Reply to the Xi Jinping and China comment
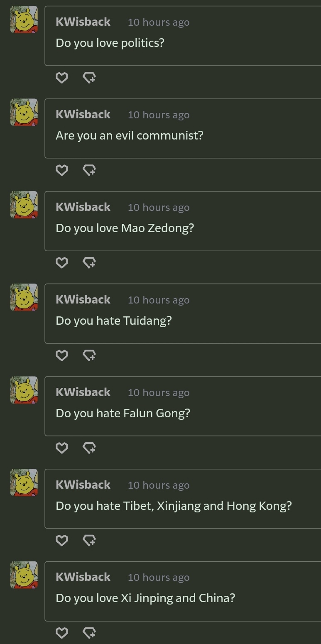This screenshot has width=321, height=644. pos(89,633)
